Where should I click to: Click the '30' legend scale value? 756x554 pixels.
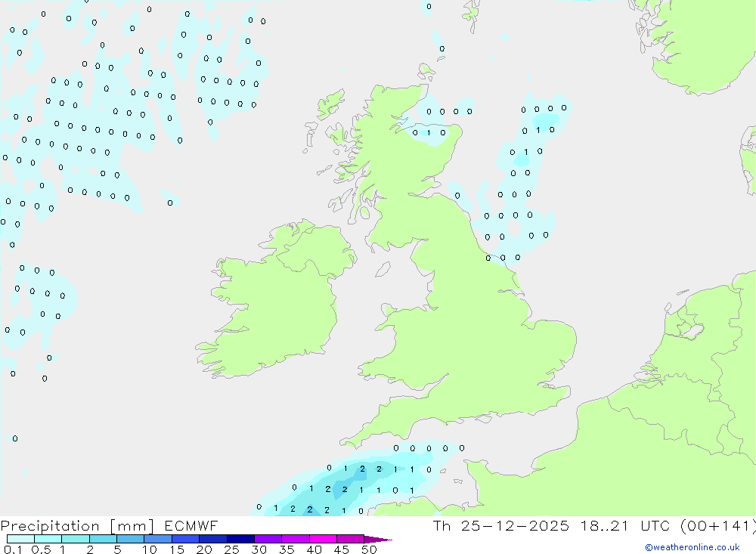259,549
